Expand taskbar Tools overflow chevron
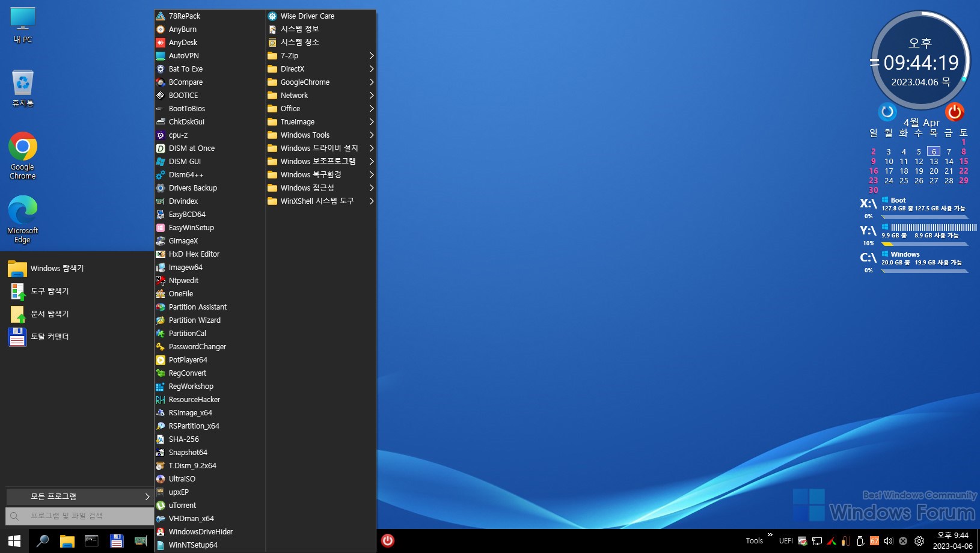 [770, 534]
